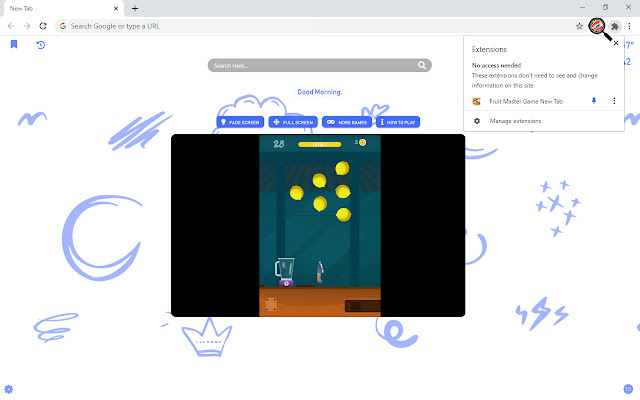Viewport: 640px width, 400px height.
Task: Open the Extensions puzzle-piece icon
Action: point(615,27)
